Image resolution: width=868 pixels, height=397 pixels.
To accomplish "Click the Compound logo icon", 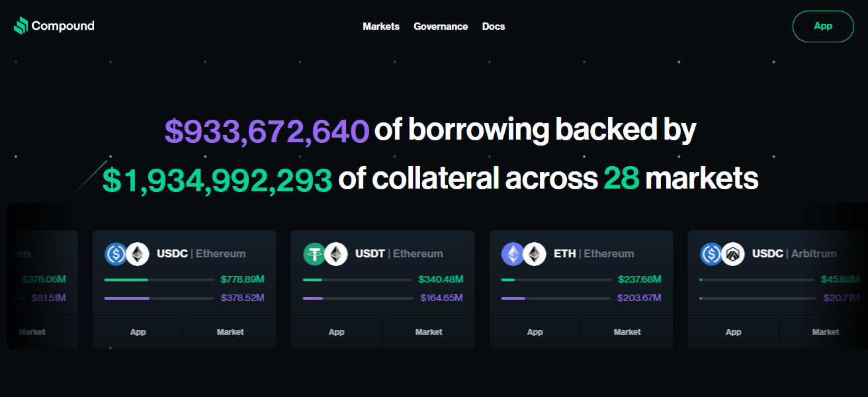I will (x=21, y=26).
